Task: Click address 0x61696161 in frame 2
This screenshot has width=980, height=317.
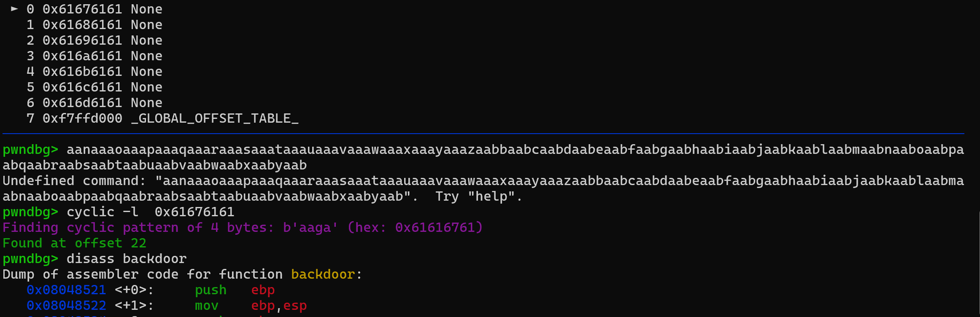Action: [82, 40]
